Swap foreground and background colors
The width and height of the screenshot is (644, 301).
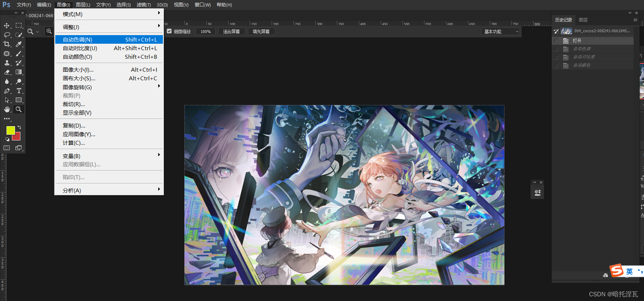(19, 127)
